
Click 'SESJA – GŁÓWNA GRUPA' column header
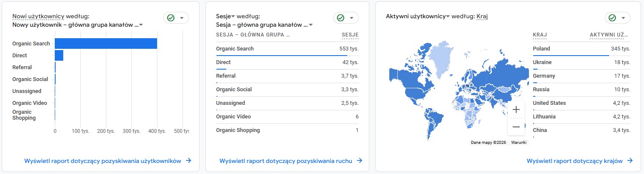click(x=253, y=35)
